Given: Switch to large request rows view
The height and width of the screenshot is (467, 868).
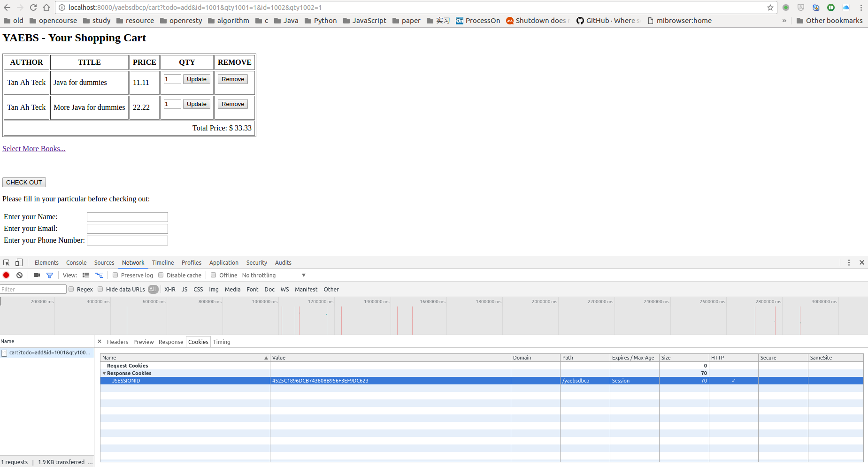Looking at the screenshot, I should (x=86, y=275).
